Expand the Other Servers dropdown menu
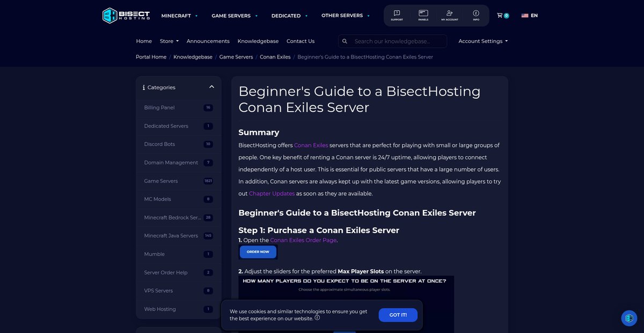This screenshot has width=644, height=333. (x=346, y=16)
